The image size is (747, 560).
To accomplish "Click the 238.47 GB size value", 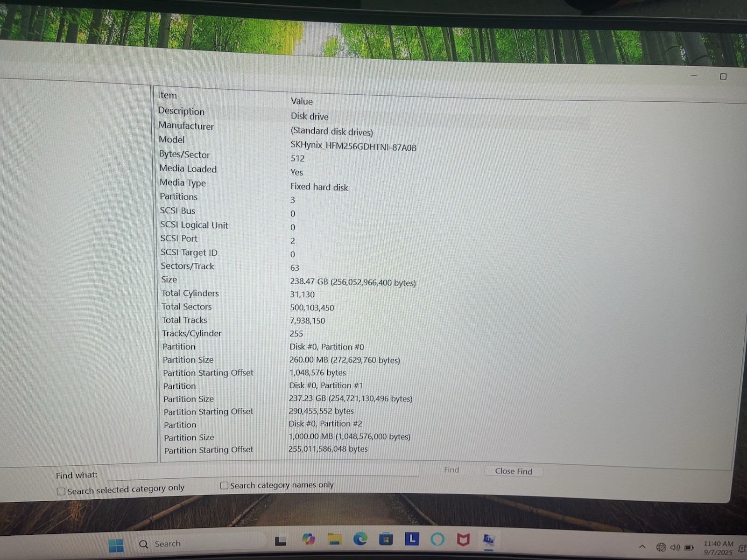I will click(353, 282).
